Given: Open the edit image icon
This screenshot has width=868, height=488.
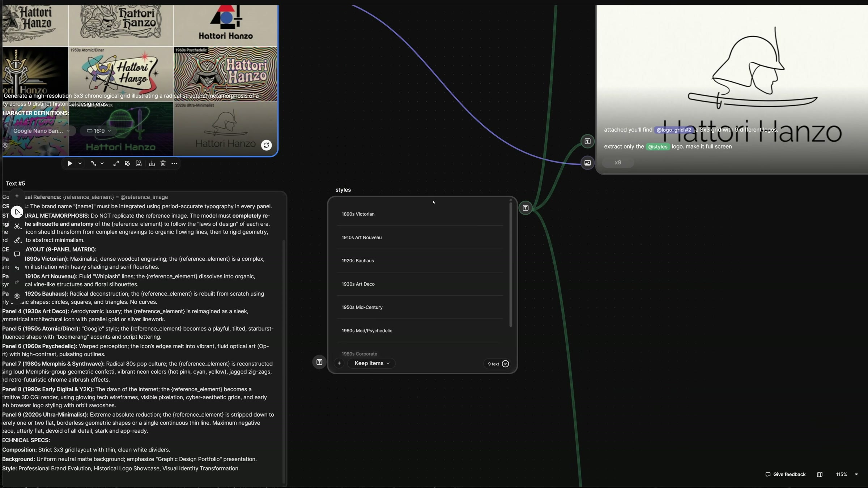Looking at the screenshot, I should 127,163.
